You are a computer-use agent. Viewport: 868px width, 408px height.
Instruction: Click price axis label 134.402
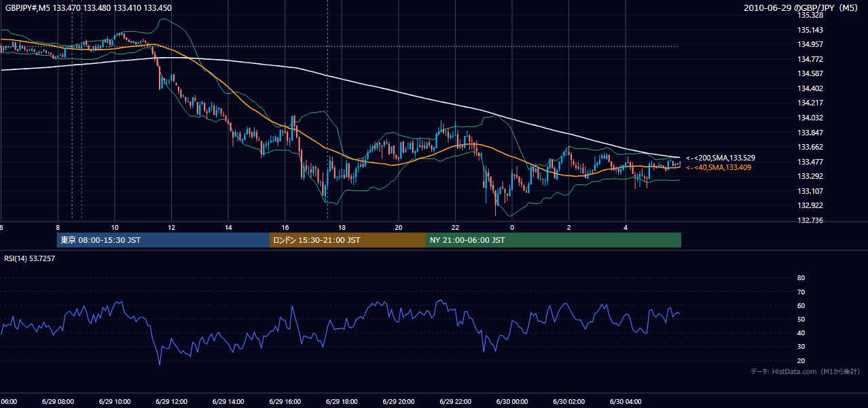pyautogui.click(x=811, y=88)
